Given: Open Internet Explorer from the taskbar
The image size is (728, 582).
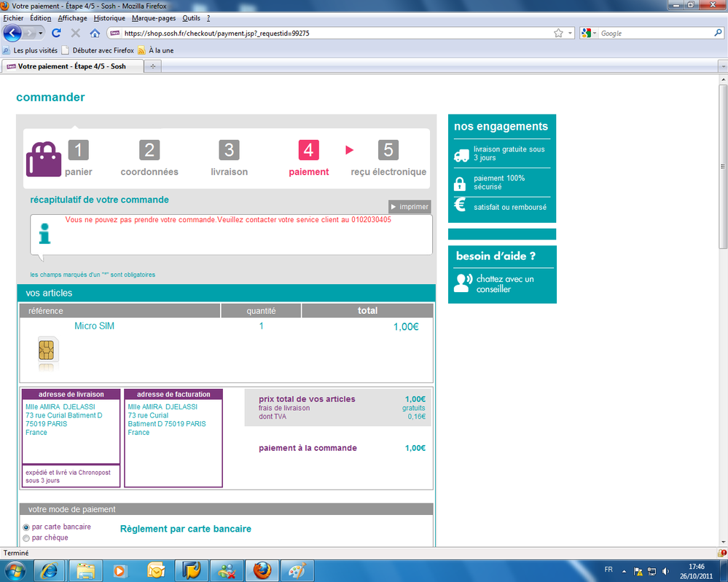Looking at the screenshot, I should click(x=50, y=570).
